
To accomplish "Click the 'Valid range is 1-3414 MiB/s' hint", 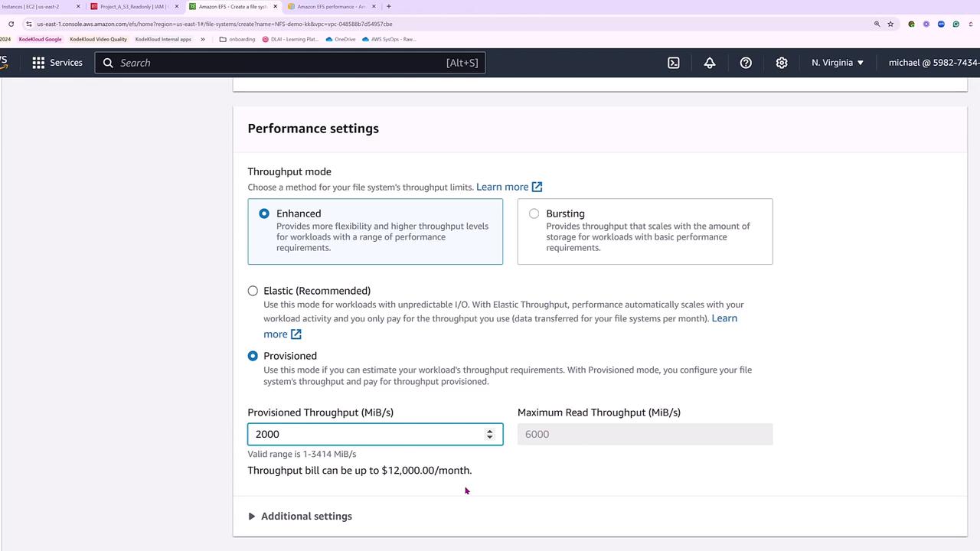I will (302, 454).
